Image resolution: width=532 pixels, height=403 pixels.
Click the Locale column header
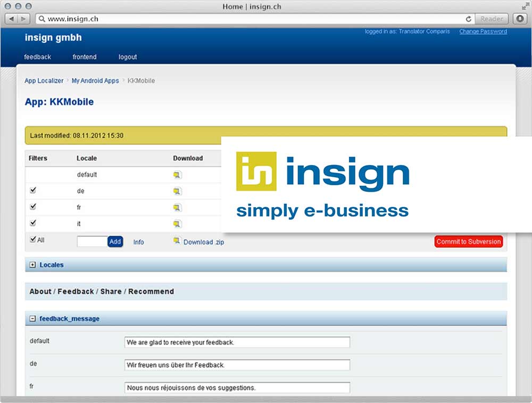pyautogui.click(x=87, y=158)
